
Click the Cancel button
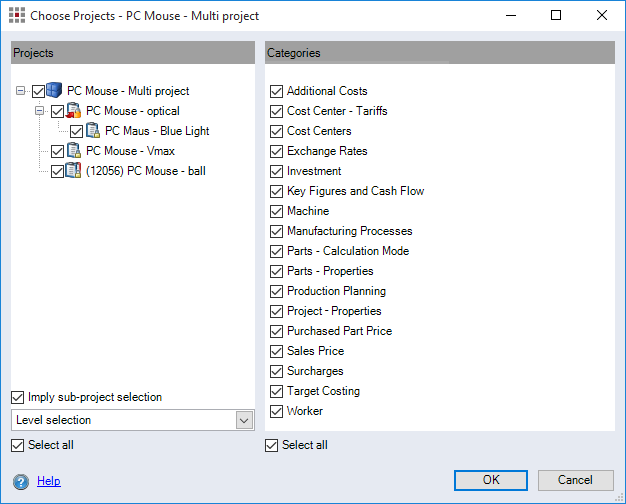pyautogui.click(x=575, y=480)
